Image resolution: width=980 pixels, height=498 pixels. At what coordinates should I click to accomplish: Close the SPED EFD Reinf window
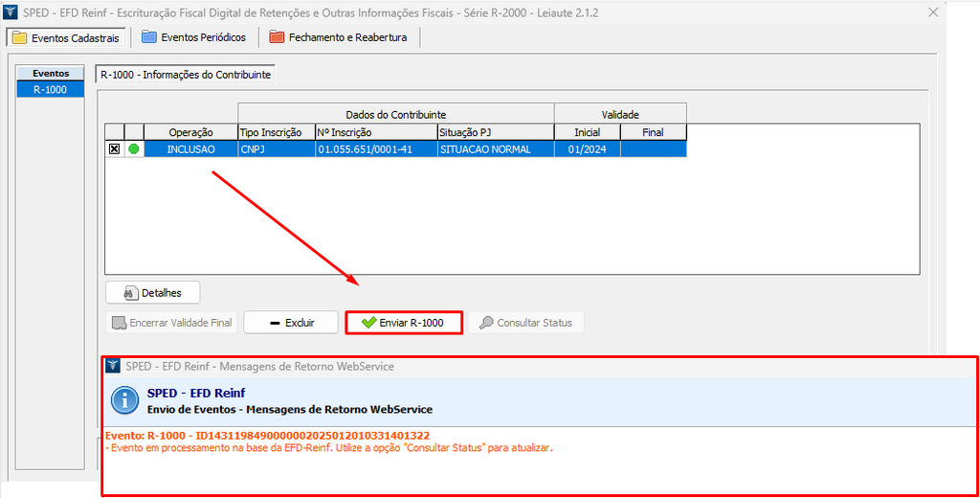[933, 12]
